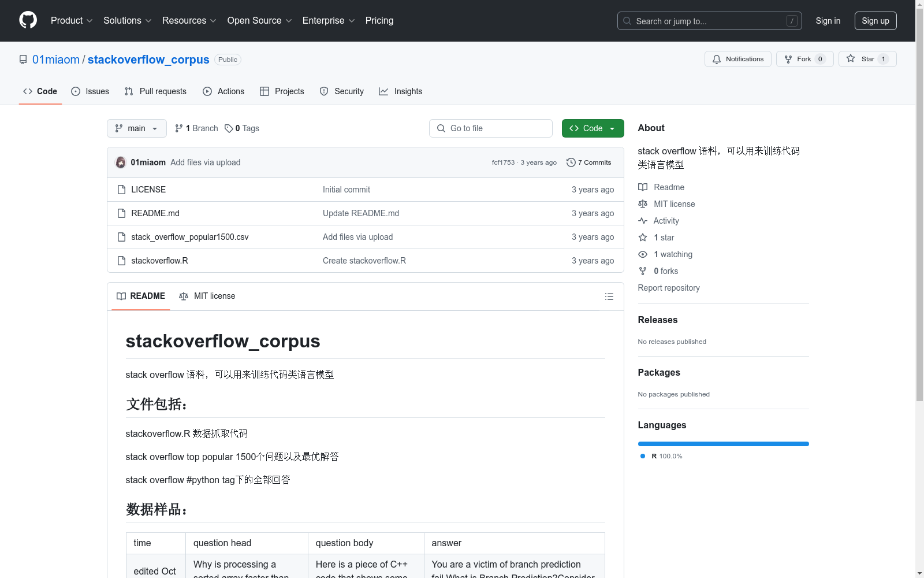Click the GitHub logo icon

pos(28,20)
